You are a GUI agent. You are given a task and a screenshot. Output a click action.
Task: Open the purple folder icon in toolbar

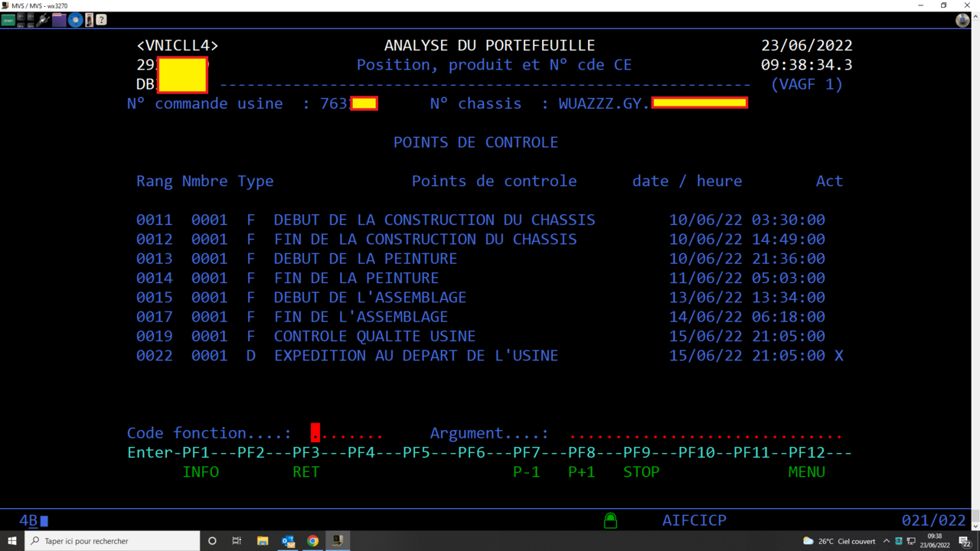tap(59, 20)
